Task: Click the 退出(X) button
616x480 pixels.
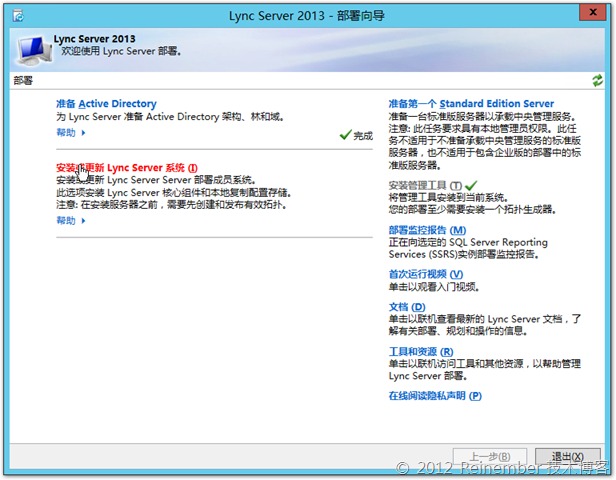Action: pos(568,457)
